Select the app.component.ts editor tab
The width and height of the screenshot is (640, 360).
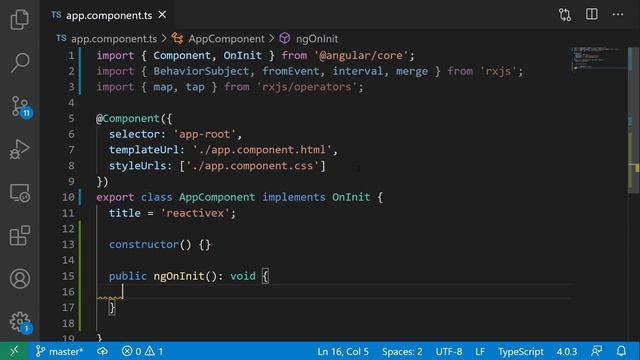coord(109,15)
